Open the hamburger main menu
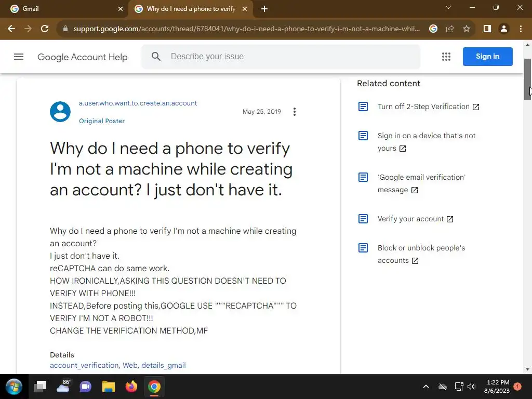The image size is (532, 399). pyautogui.click(x=19, y=57)
